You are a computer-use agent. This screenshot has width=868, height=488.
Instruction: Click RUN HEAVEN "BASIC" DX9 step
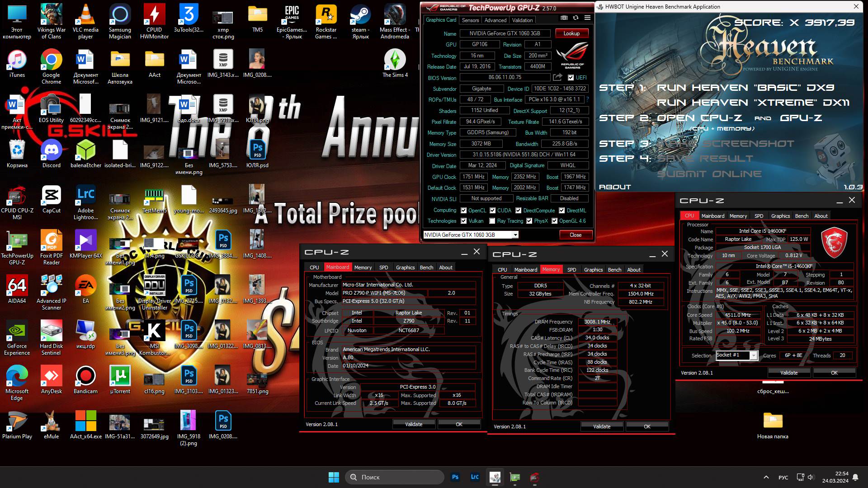(745, 88)
